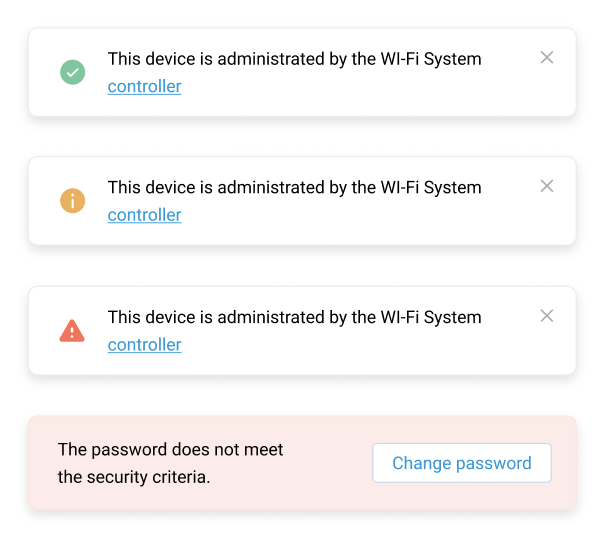
Task: Click the green checkmark success icon
Action: [x=73, y=72]
